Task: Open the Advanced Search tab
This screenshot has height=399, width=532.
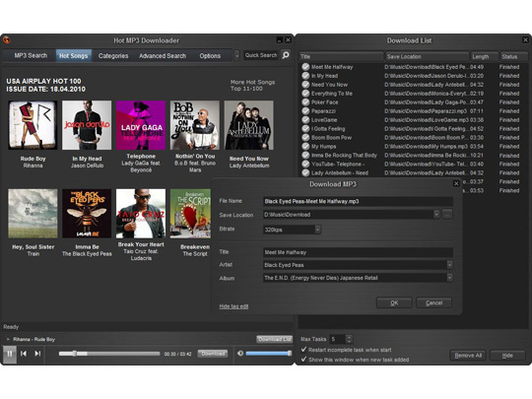Action: point(163,55)
